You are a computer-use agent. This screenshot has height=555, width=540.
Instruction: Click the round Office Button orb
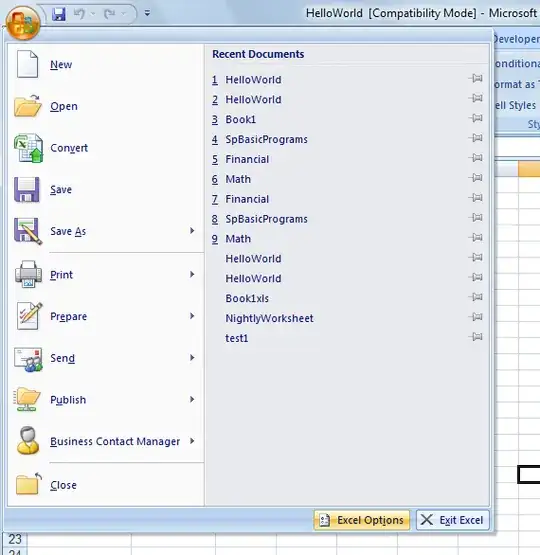[23, 23]
